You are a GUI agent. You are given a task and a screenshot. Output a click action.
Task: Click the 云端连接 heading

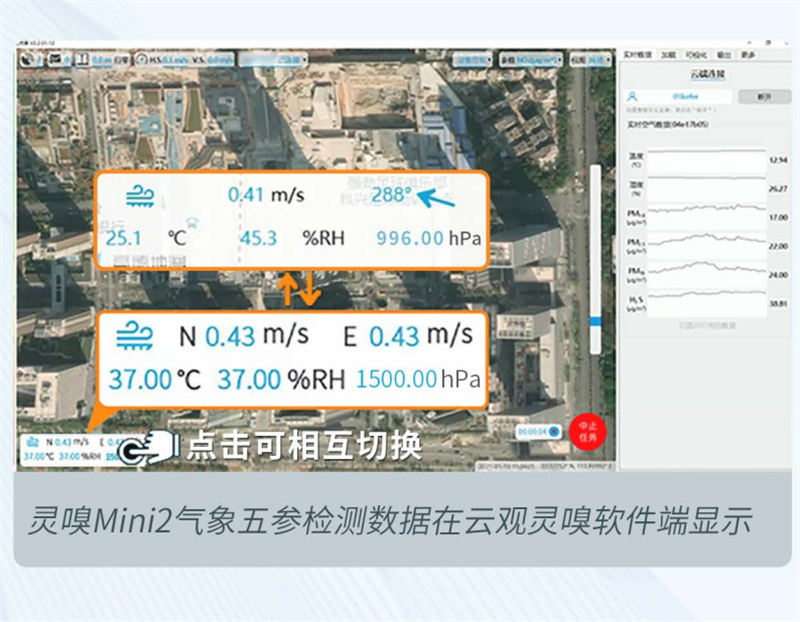click(708, 74)
